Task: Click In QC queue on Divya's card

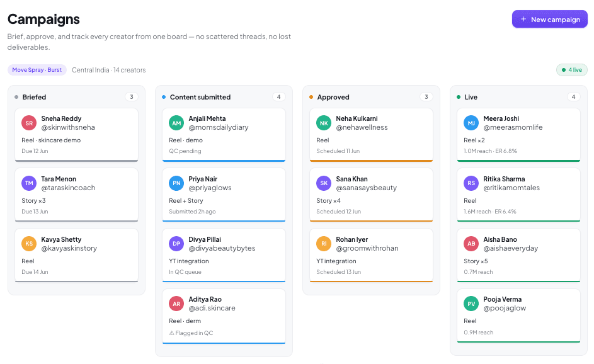Action: (185, 272)
